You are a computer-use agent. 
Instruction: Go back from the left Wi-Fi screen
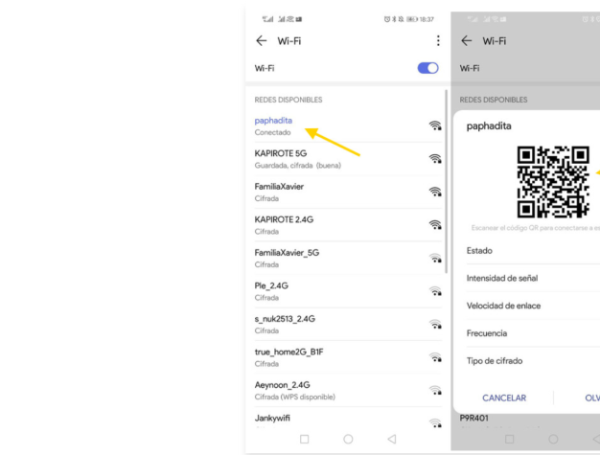click(261, 41)
